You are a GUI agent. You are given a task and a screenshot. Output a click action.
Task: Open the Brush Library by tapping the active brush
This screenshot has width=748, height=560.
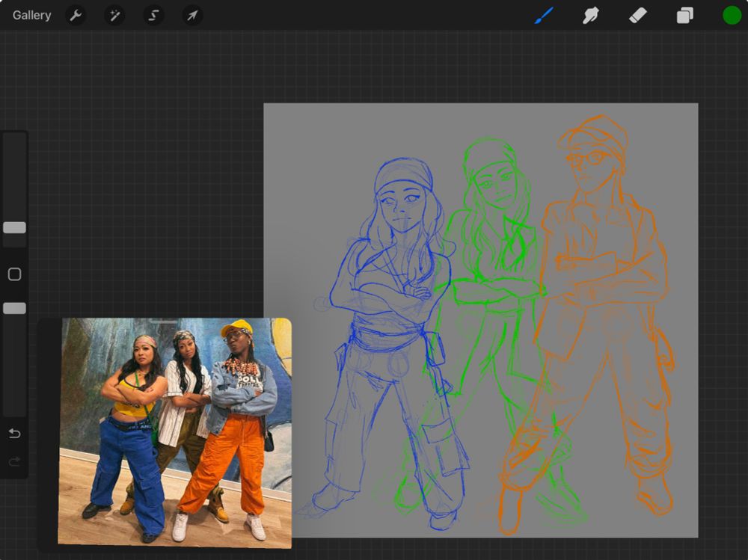(543, 15)
